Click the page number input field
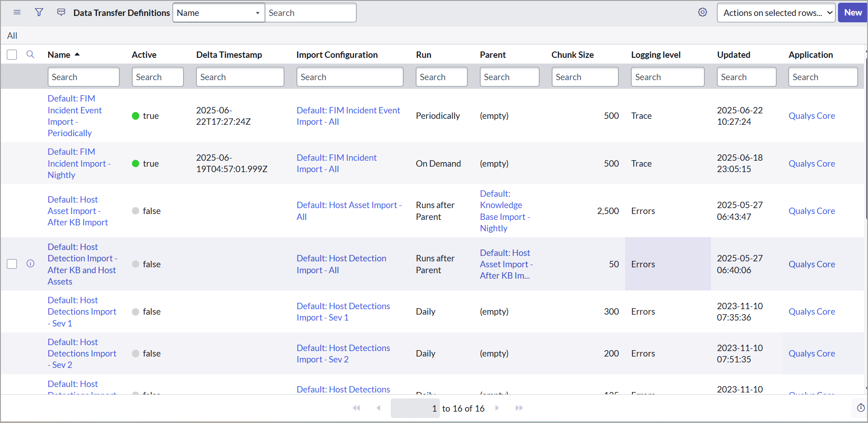This screenshot has width=868, height=423. click(x=415, y=408)
